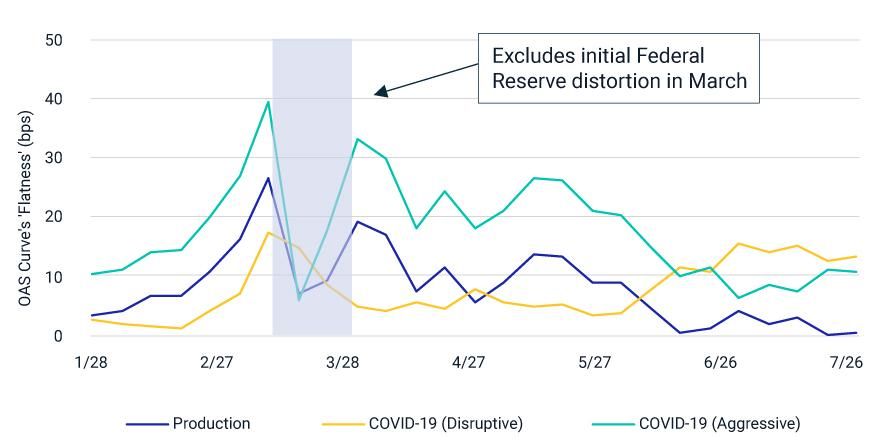Click the annotation arrow head
This screenshot has height=447, width=870.
click(x=380, y=94)
